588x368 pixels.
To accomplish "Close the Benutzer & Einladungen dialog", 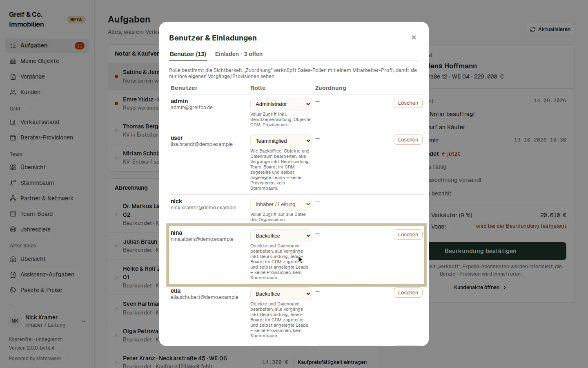I will [x=414, y=38].
